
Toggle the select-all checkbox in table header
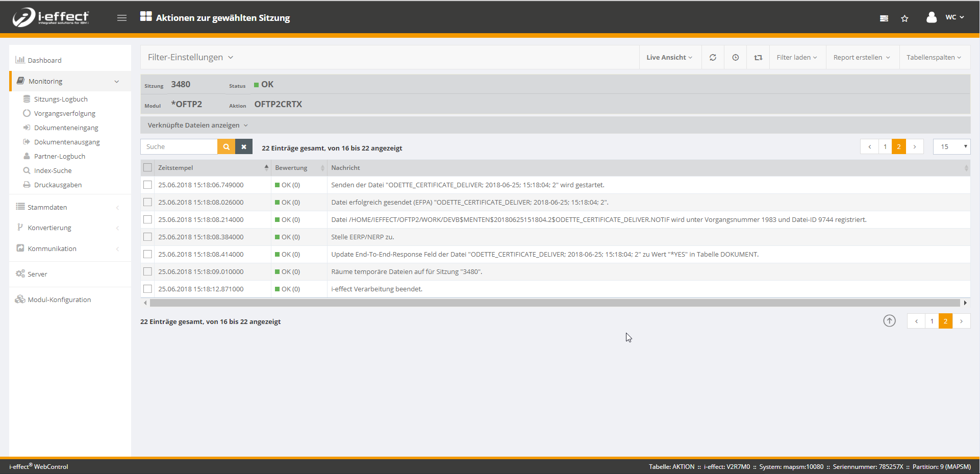coord(148,168)
